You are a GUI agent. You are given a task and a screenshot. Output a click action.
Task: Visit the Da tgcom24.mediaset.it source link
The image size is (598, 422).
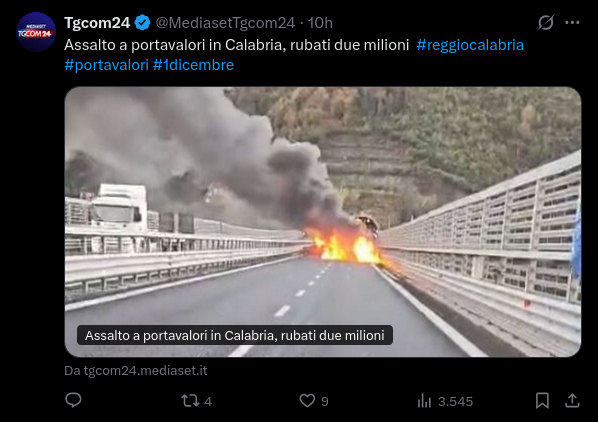(x=136, y=371)
